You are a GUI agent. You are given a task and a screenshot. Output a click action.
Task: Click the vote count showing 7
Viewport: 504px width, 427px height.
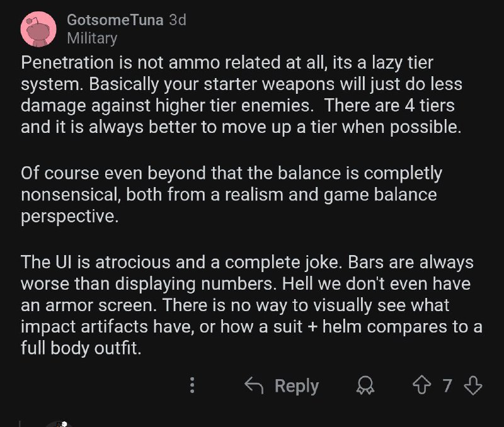(447, 385)
